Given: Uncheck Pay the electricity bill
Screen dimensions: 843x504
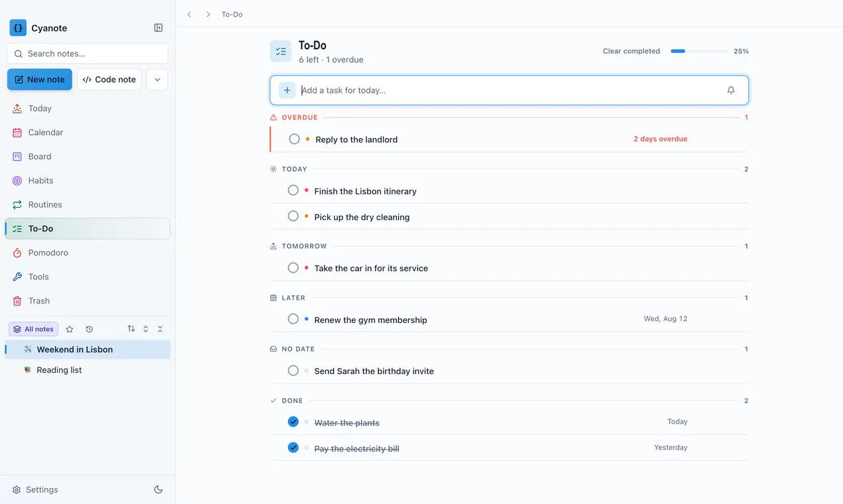Looking at the screenshot, I should (x=293, y=448).
